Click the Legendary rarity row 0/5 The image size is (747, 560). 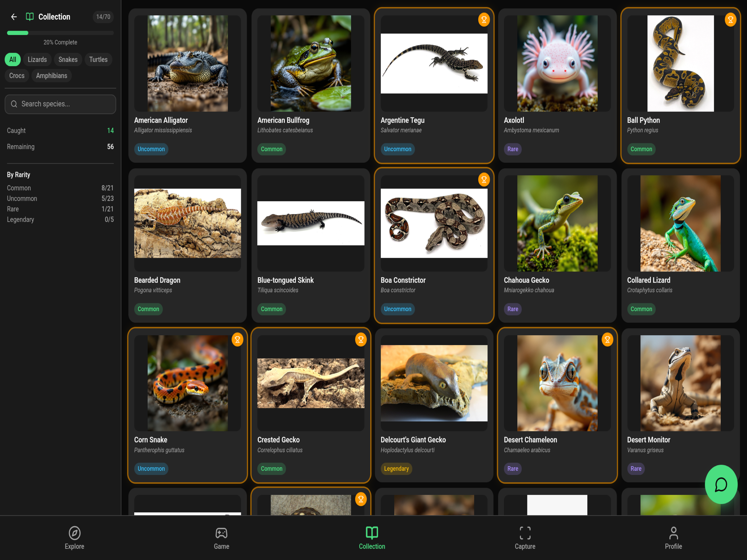pyautogui.click(x=60, y=220)
